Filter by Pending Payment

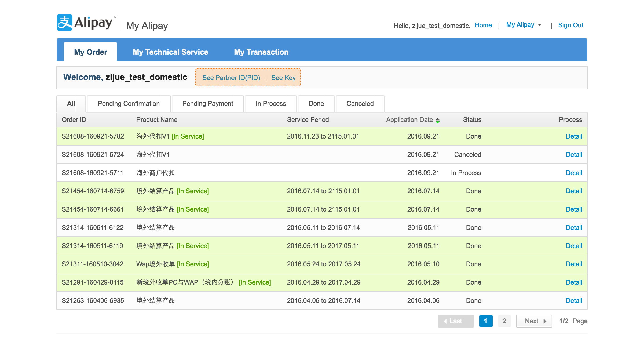click(208, 104)
